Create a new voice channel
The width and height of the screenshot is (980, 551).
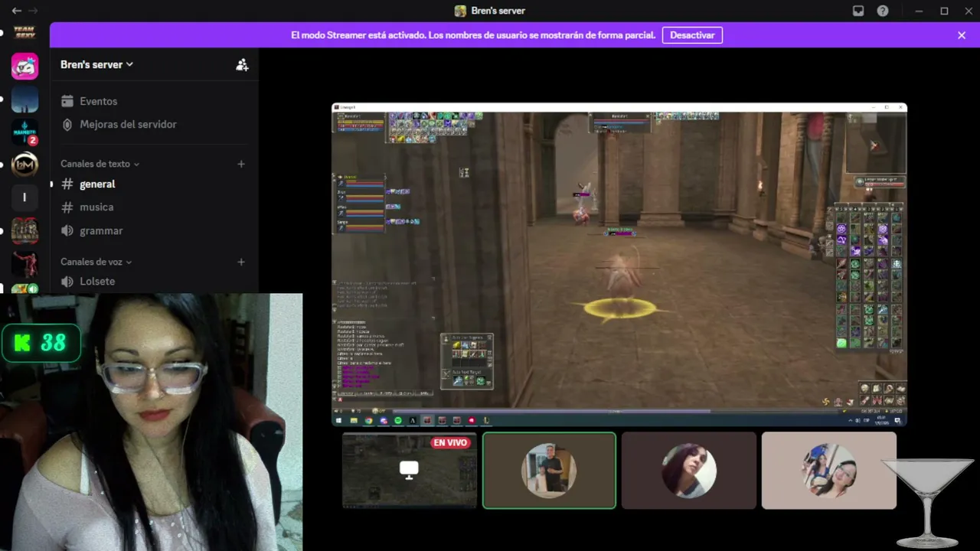click(241, 262)
